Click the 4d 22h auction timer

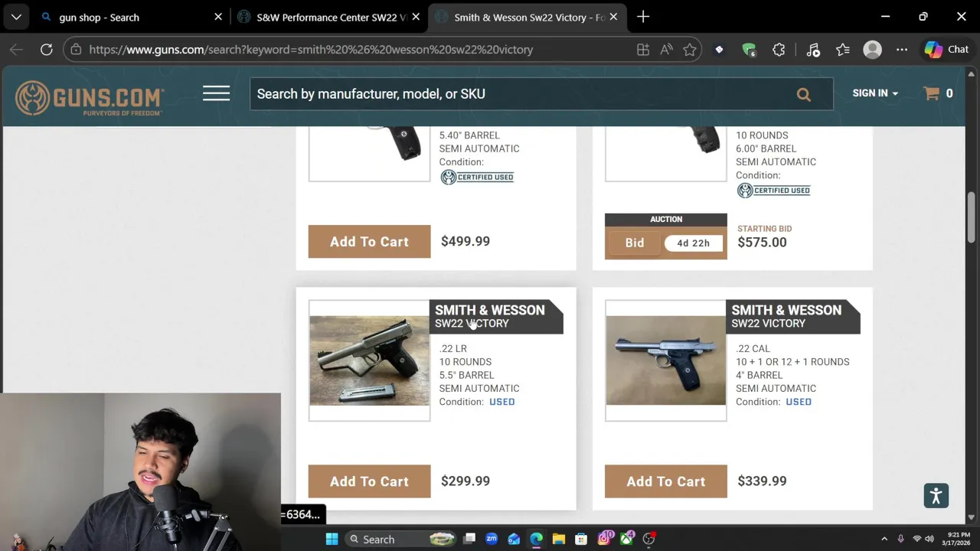point(693,243)
